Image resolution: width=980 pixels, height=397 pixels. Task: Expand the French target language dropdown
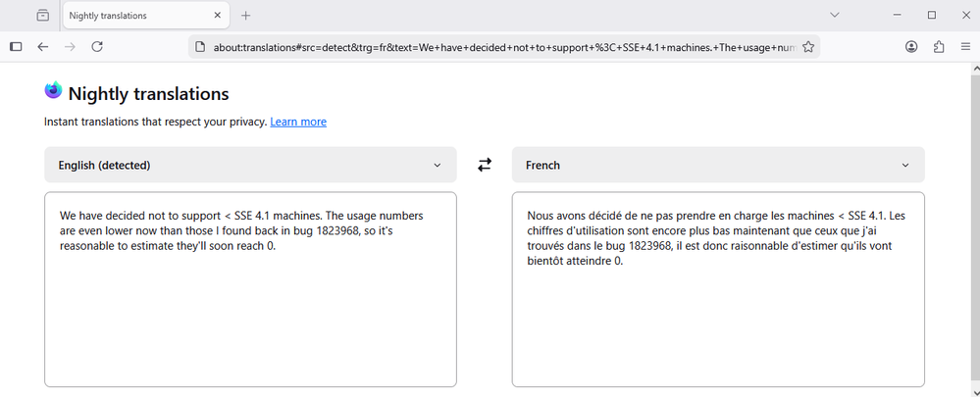point(718,165)
